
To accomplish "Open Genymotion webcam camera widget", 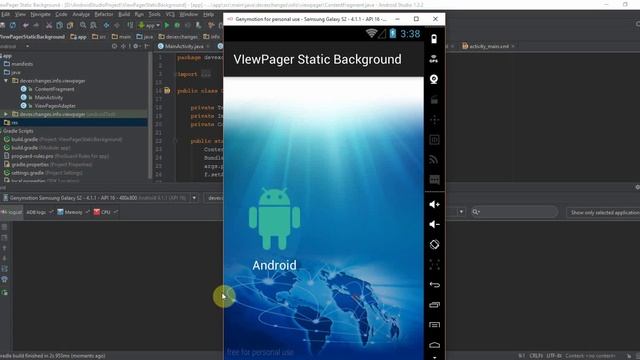I will (434, 79).
